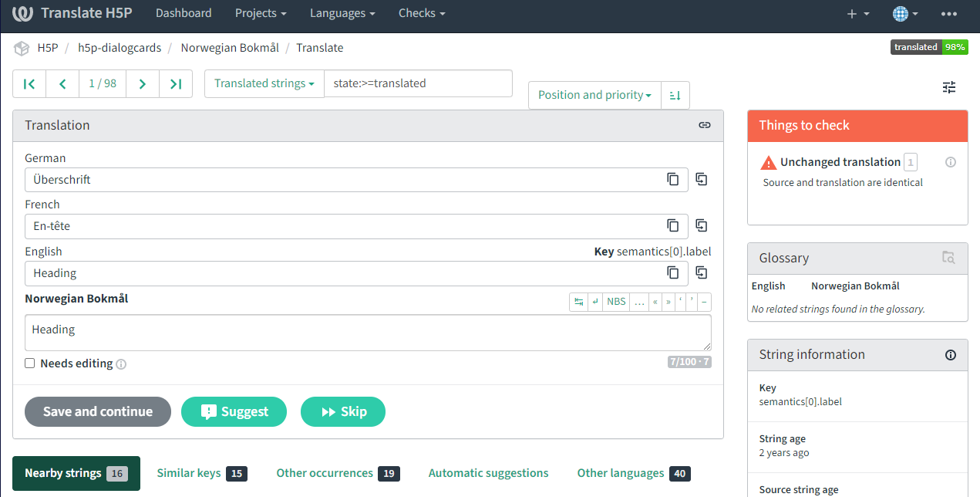Clone English text to translation
Image resolution: width=980 pixels, height=497 pixels.
coord(701,272)
